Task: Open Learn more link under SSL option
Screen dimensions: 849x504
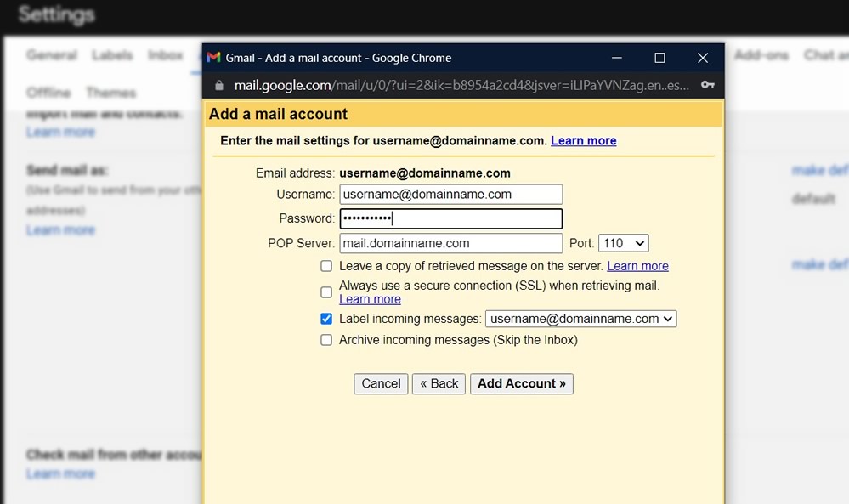Action: (370, 299)
